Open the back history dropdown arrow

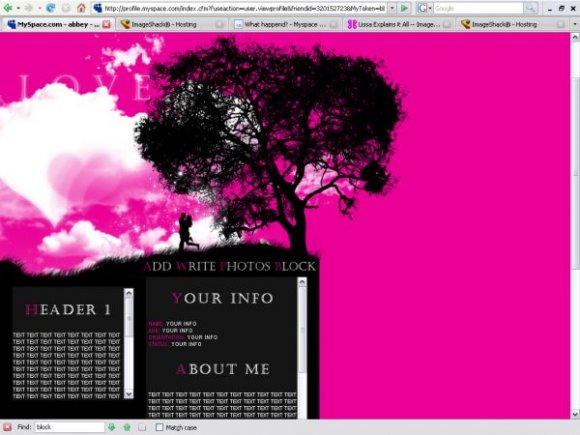[18, 8]
